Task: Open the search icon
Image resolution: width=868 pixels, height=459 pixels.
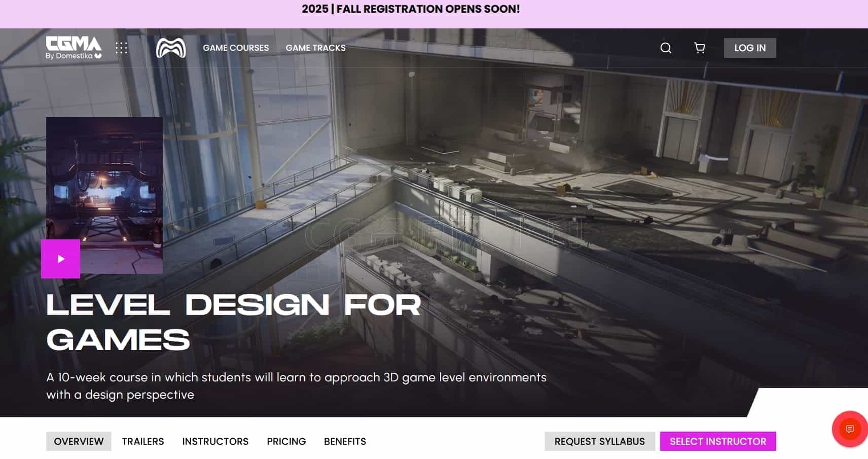Action: [x=666, y=48]
